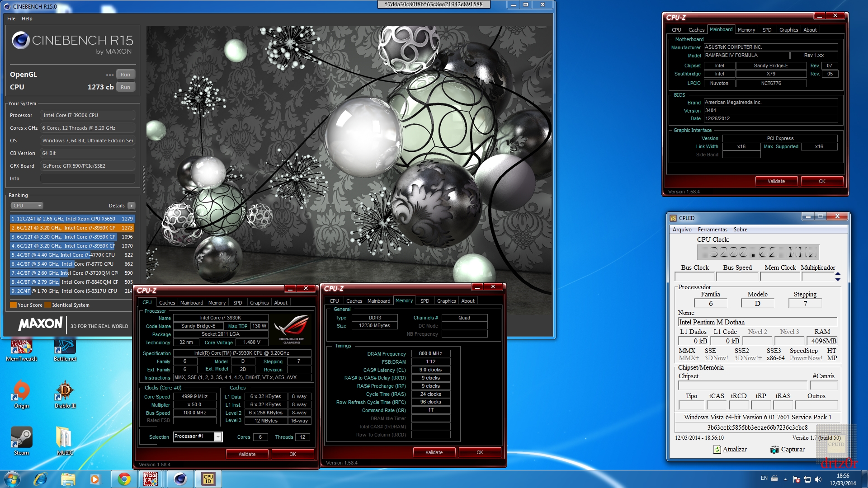Click Validate in Mainboard CPU-Z window
The height and width of the screenshot is (488, 868).
(x=776, y=181)
